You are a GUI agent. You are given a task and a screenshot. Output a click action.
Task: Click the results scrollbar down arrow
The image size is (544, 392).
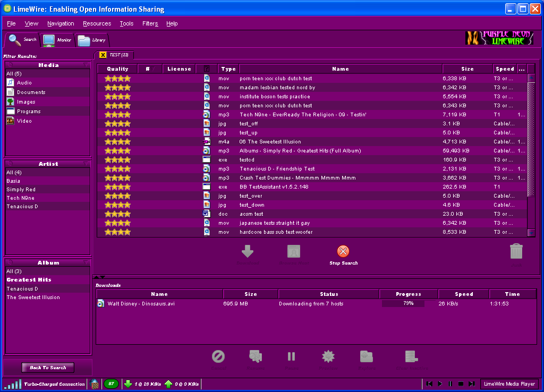pyautogui.click(x=531, y=233)
